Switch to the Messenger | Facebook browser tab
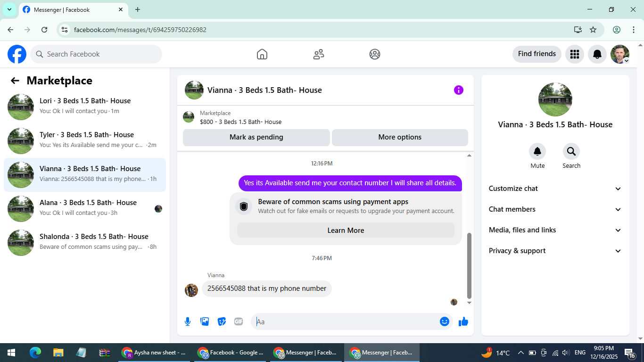This screenshot has width=644, height=362. (x=74, y=9)
